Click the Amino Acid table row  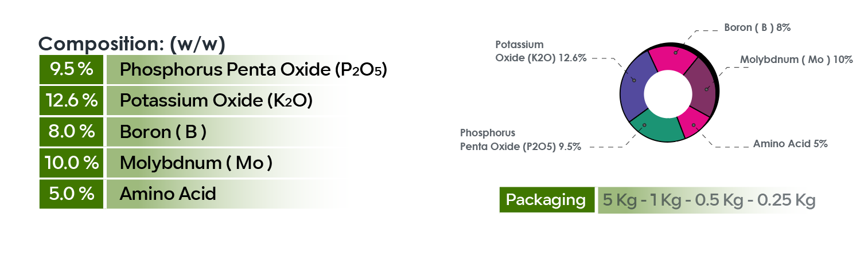(x=168, y=194)
